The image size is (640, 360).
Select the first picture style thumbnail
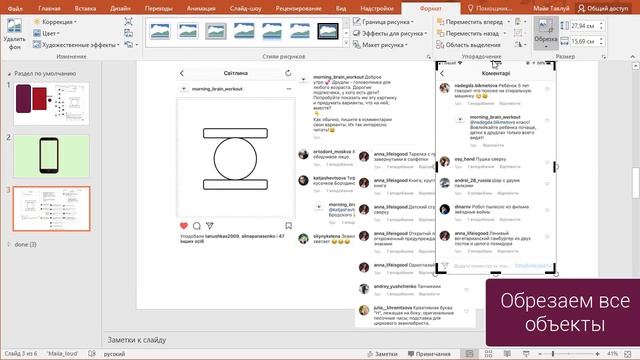coord(160,31)
